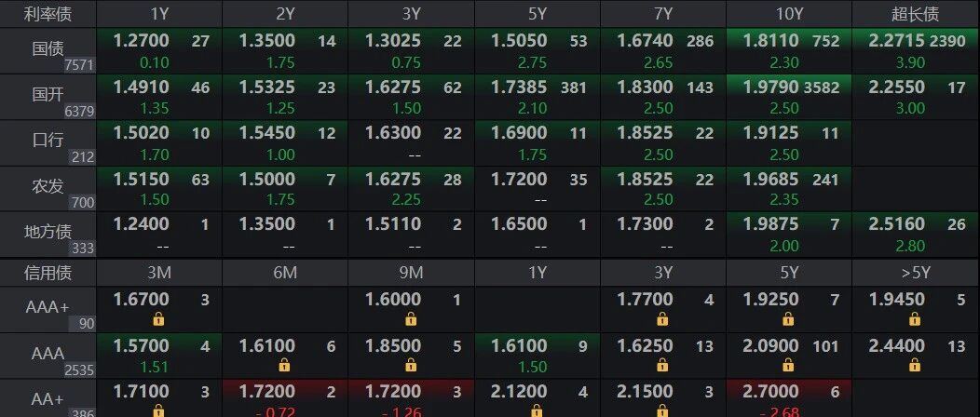980x417 pixels.
Task: Click 口行 3Y yield 1.6300
Action: point(393,133)
